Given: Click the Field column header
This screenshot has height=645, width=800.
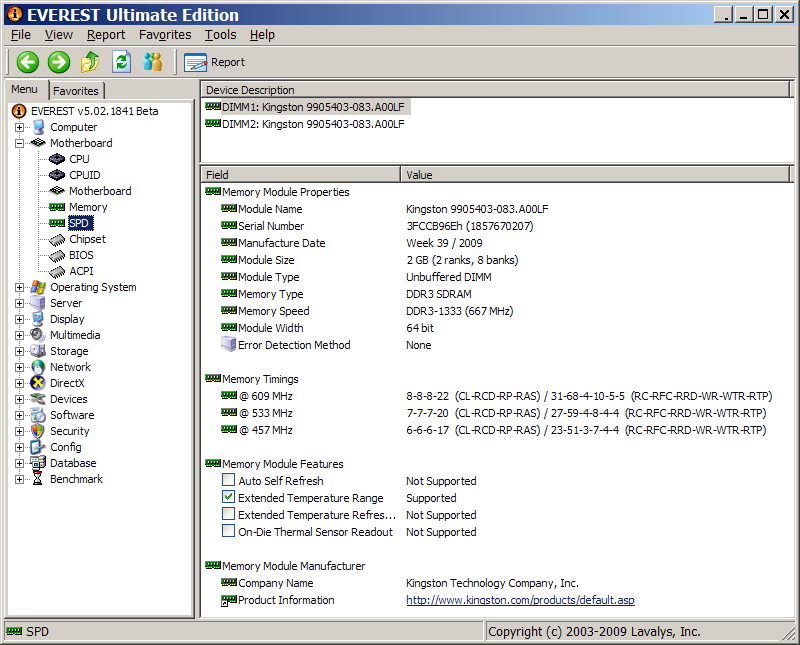Looking at the screenshot, I should click(x=300, y=175).
